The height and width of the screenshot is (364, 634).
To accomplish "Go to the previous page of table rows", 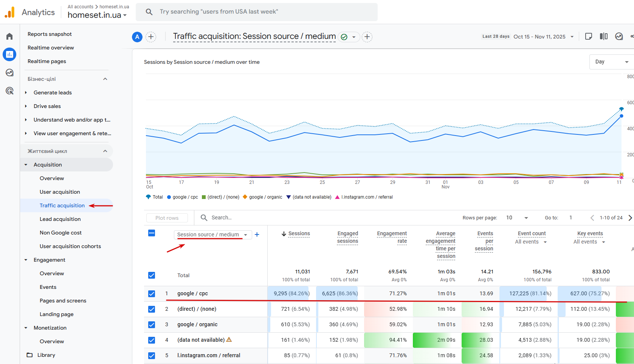I will click(592, 218).
